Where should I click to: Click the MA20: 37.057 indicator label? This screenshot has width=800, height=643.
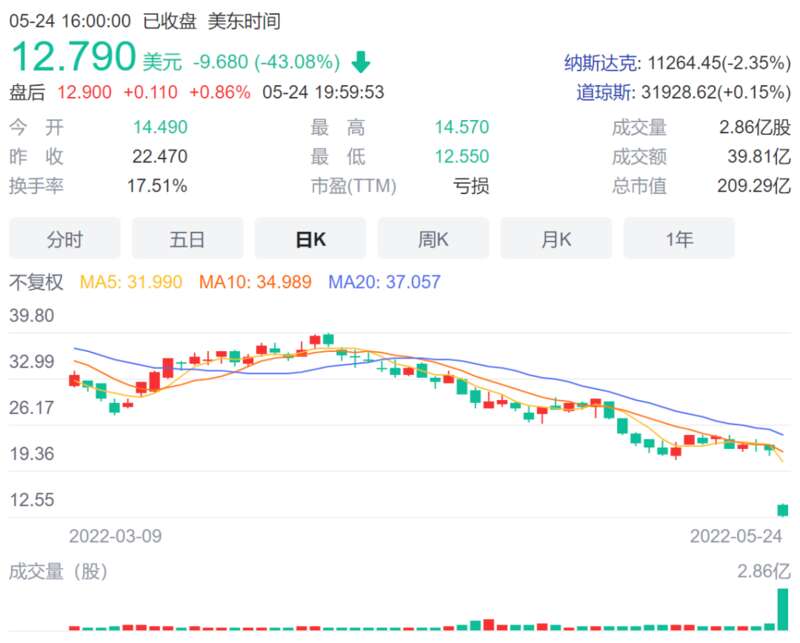pos(384,282)
